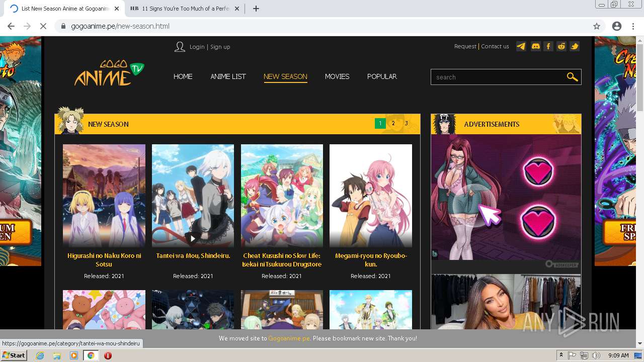Open the media player taskbar icon
644x362 pixels.
click(x=74, y=355)
